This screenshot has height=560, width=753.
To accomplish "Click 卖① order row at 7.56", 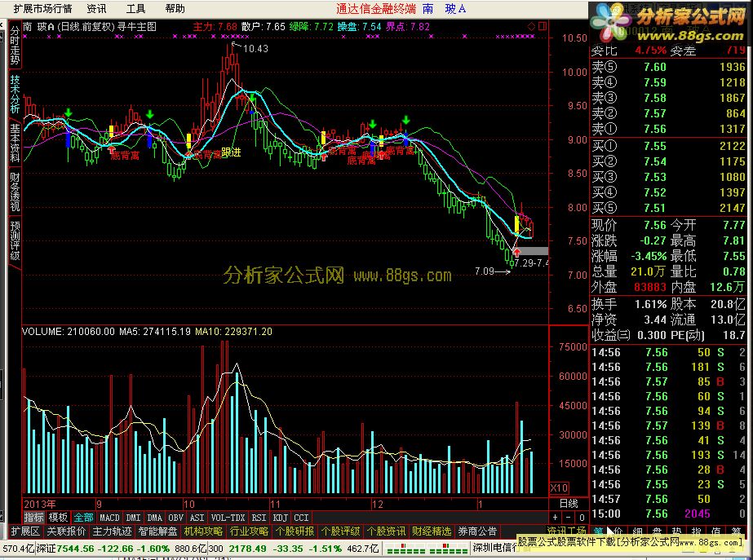I will 668,129.
